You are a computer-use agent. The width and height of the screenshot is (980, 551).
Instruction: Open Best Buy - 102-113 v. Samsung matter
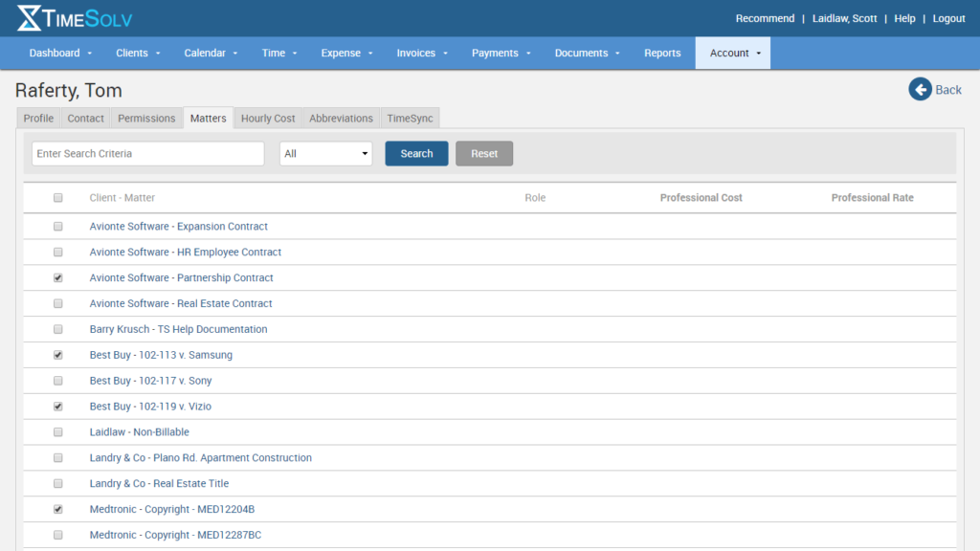point(161,355)
